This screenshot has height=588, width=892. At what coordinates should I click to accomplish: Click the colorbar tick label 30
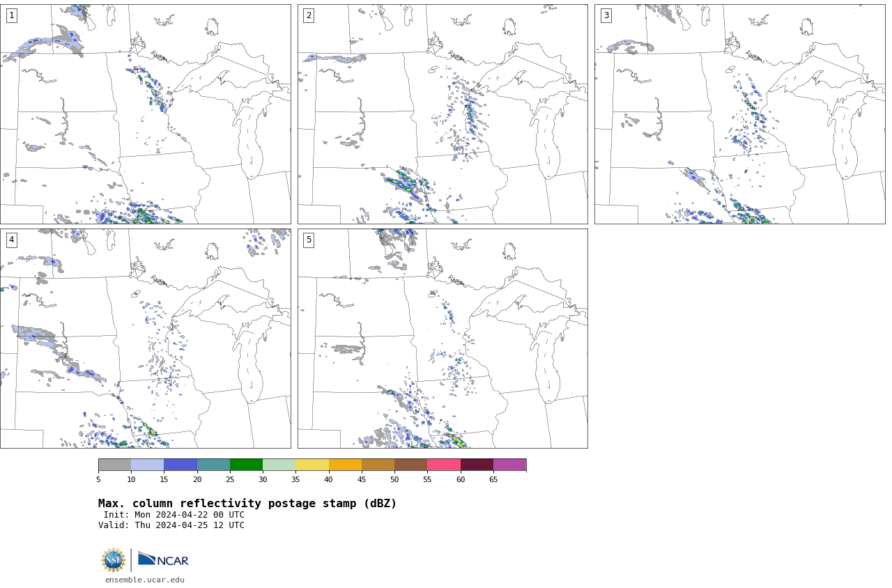coord(263,479)
